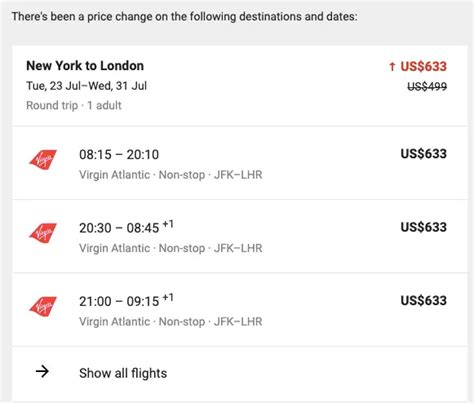Click the red US$633 new price
This screenshot has width=474, height=403.
423,66
